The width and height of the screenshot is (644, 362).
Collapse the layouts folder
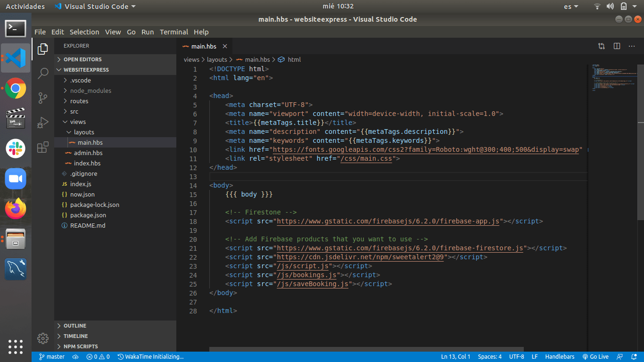tap(84, 132)
